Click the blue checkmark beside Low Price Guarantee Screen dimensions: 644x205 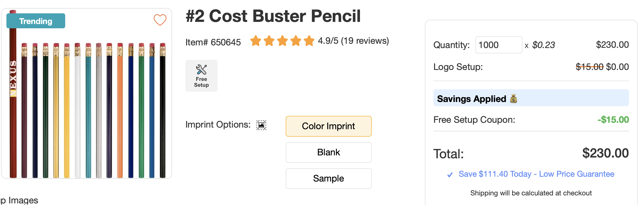pos(450,175)
